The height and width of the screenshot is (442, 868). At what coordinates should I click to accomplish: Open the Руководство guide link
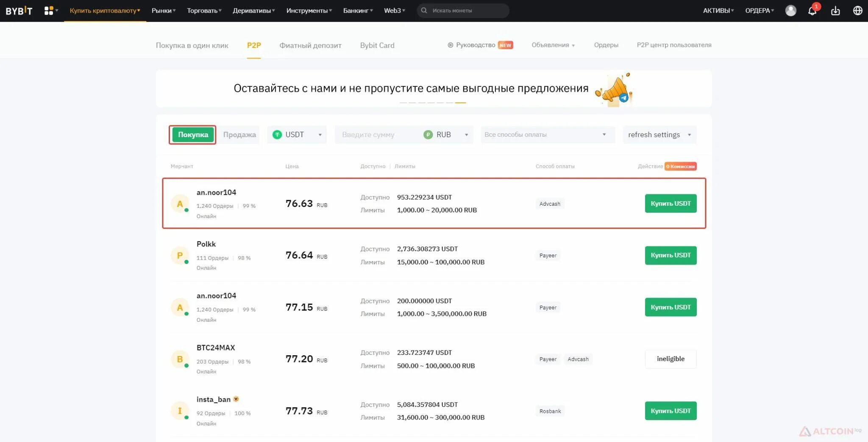(x=476, y=45)
